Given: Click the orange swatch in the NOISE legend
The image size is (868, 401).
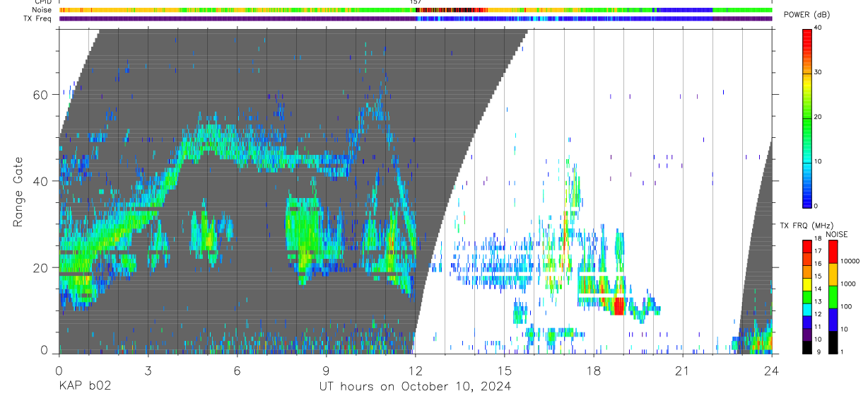Looking at the screenshot, I should (x=833, y=274).
